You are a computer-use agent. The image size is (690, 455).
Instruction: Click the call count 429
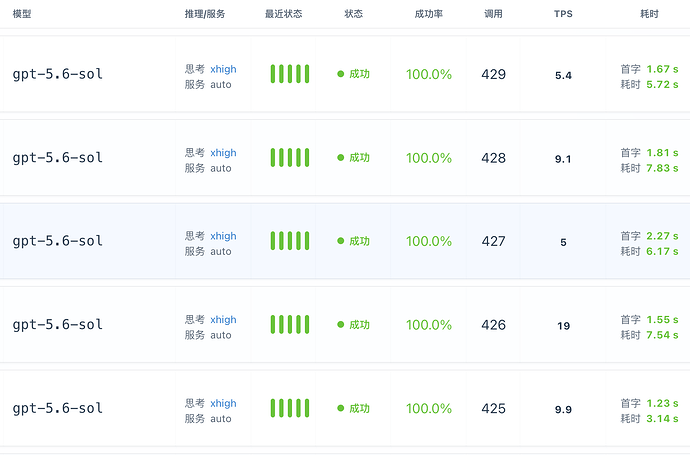[x=493, y=74]
